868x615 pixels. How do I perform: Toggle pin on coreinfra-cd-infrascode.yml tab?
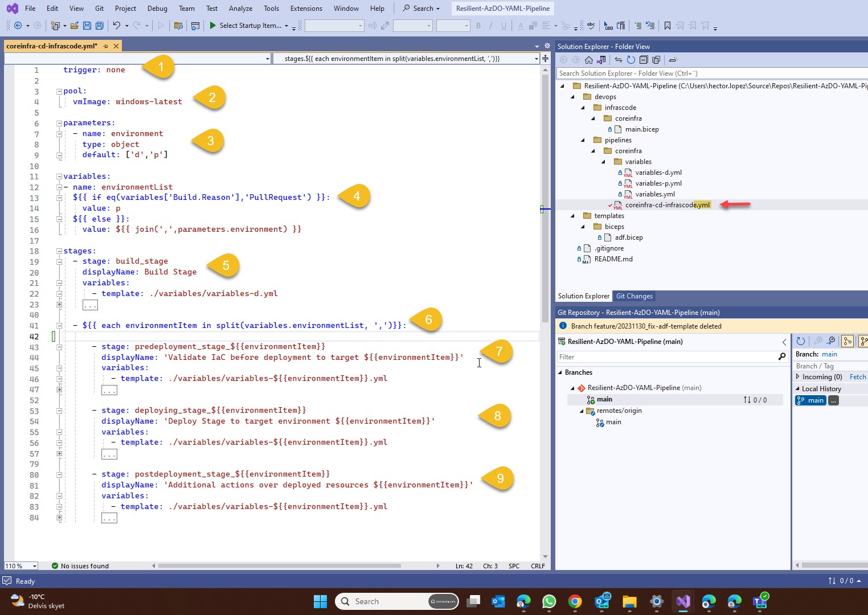click(106, 46)
